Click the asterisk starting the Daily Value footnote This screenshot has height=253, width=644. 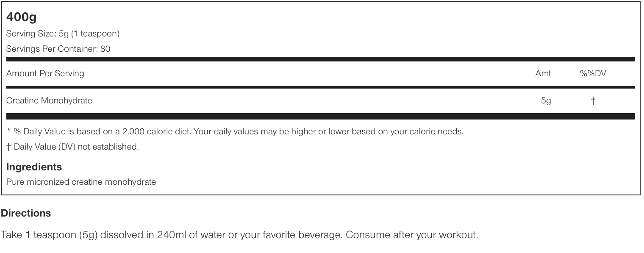point(8,131)
